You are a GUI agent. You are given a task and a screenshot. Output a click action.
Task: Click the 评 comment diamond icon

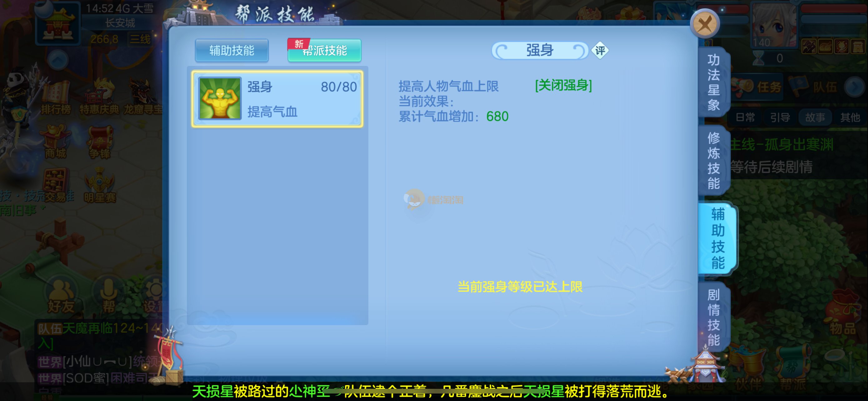(600, 51)
